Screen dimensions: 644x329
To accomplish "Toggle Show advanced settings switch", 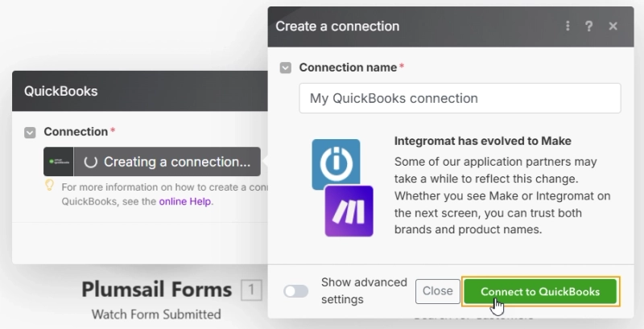I will tap(295, 291).
